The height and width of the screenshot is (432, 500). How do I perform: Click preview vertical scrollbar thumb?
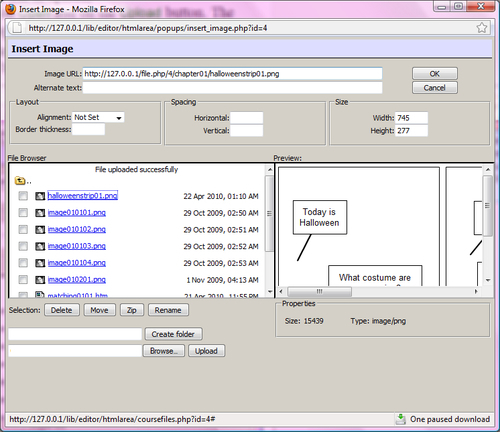(487, 206)
